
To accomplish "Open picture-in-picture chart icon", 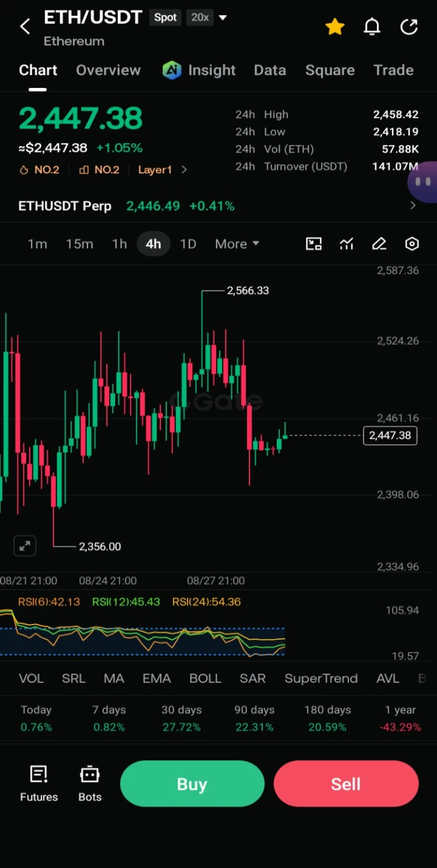I will click(x=314, y=244).
